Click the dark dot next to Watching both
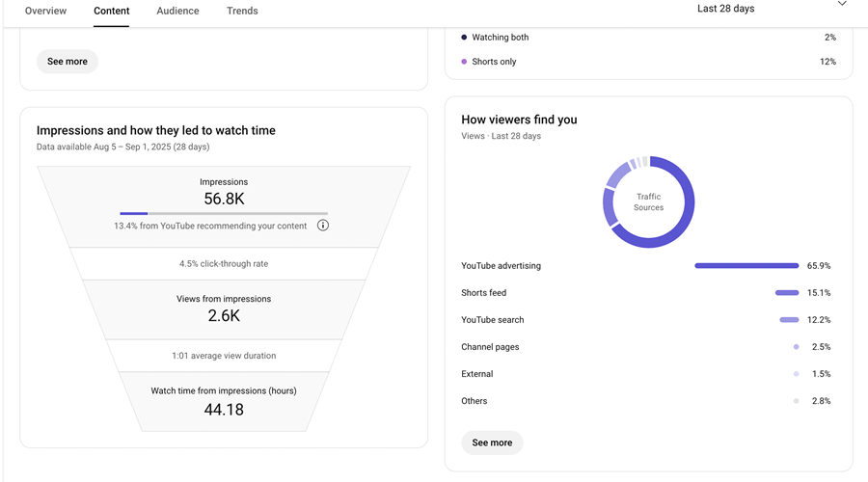 pos(464,38)
